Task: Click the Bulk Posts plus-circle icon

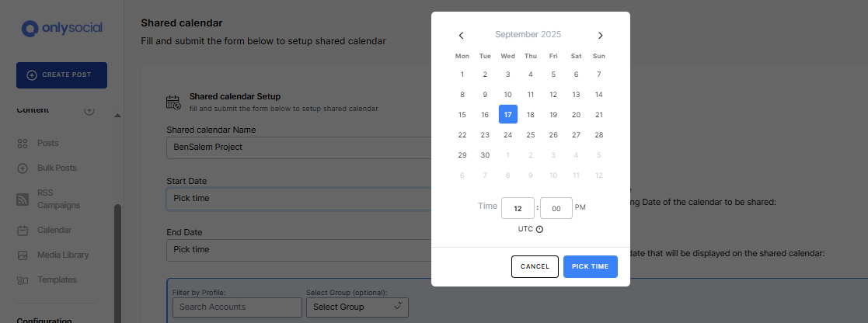Action: click(x=23, y=168)
